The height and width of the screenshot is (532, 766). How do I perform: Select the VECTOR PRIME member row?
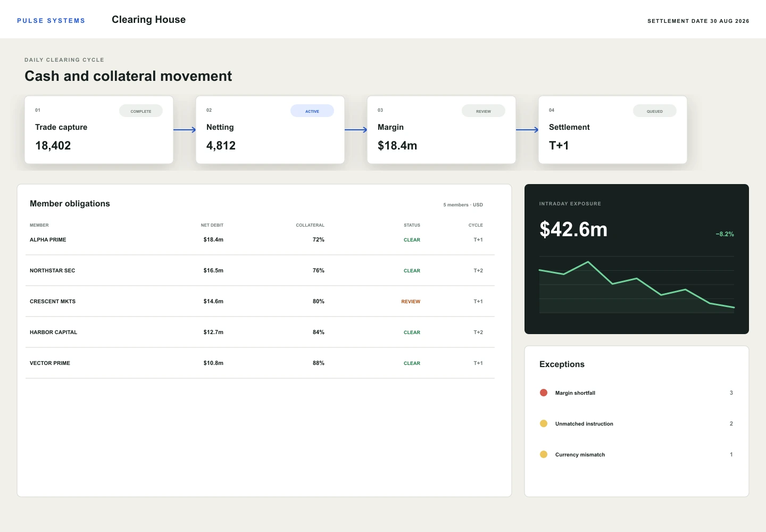(x=260, y=363)
